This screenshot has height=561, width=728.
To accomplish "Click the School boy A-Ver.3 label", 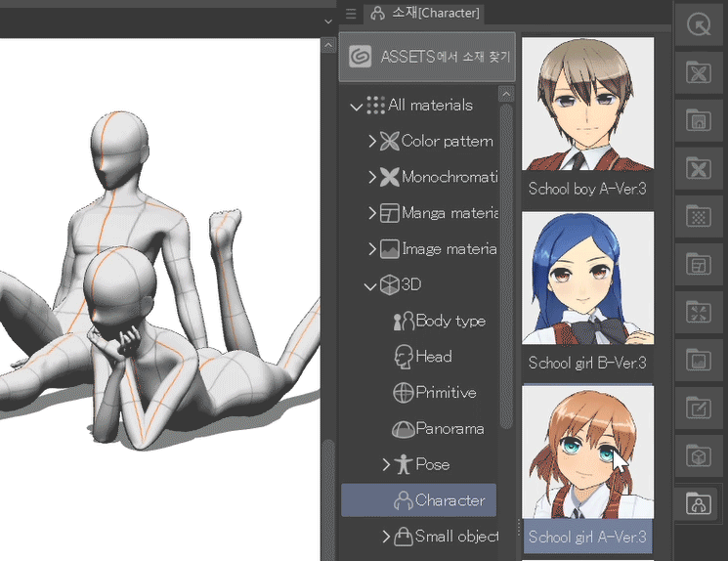I will pyautogui.click(x=587, y=189).
